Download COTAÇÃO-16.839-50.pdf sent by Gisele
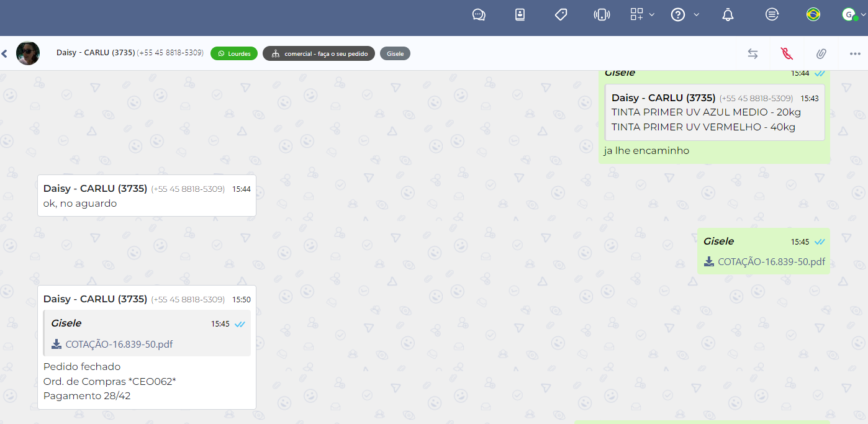This screenshot has width=868, height=424. click(x=764, y=262)
